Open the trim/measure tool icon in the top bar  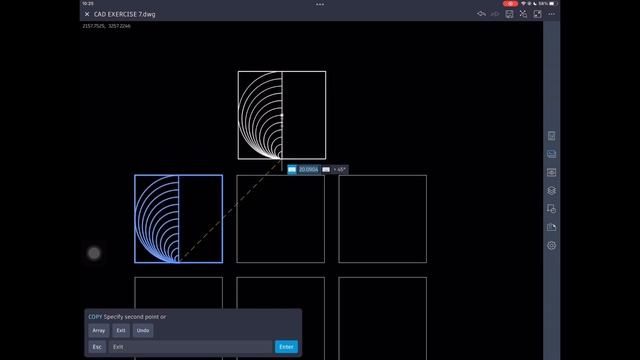point(523,14)
